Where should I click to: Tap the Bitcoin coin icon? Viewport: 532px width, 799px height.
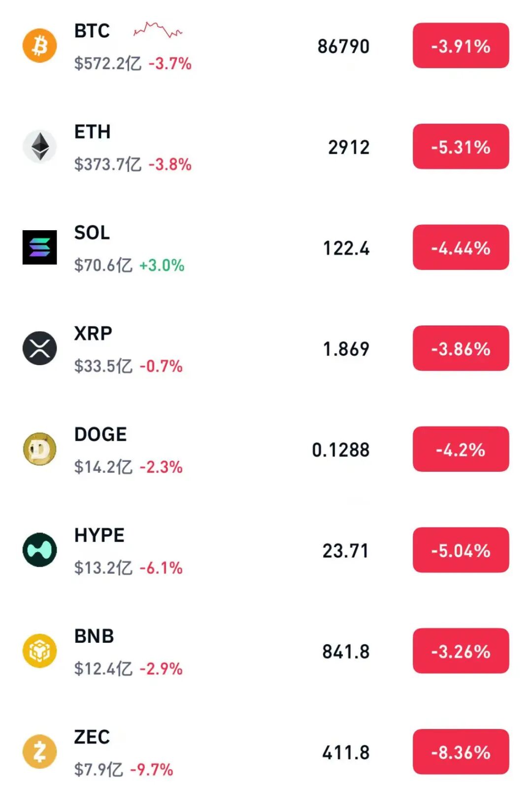click(x=40, y=45)
